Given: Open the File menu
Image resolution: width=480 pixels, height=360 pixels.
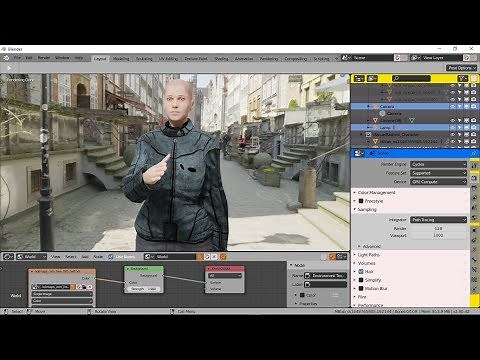Looking at the screenshot, I should [x=17, y=58].
